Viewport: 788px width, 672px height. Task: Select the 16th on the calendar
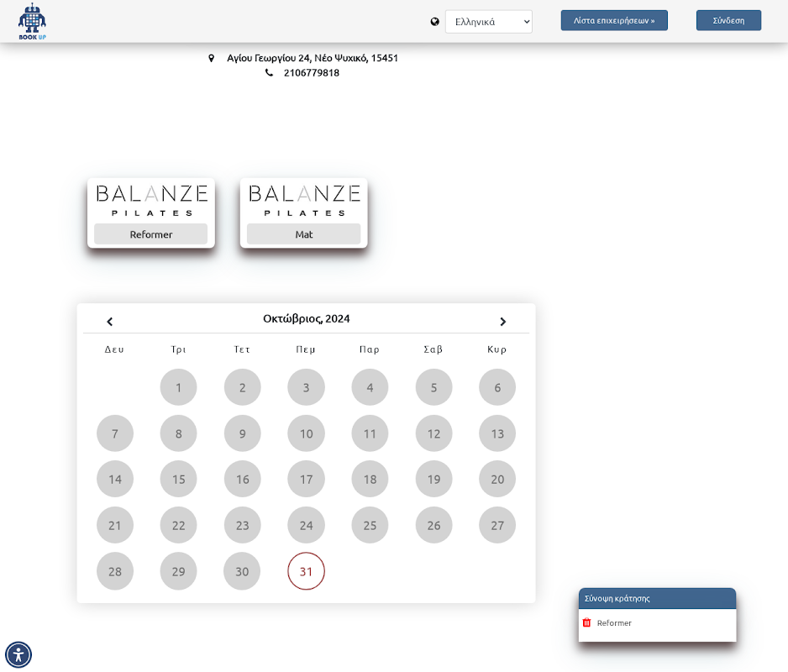(x=242, y=479)
